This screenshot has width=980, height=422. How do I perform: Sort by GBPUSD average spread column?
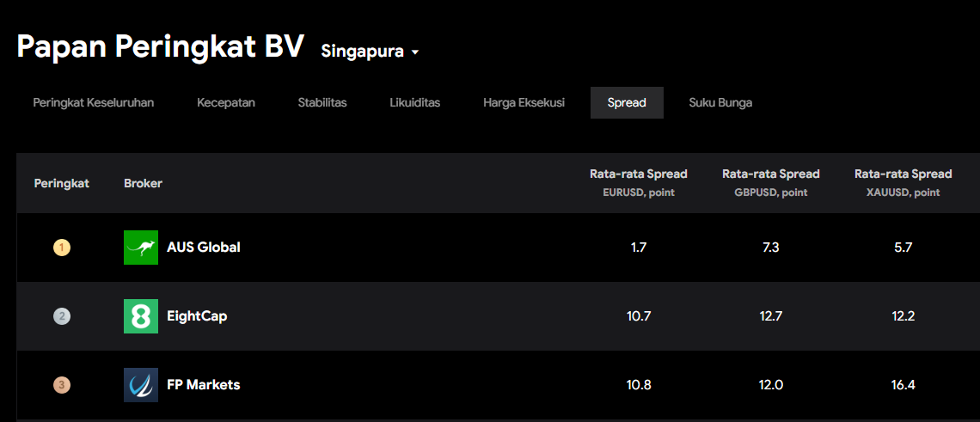coord(771,182)
